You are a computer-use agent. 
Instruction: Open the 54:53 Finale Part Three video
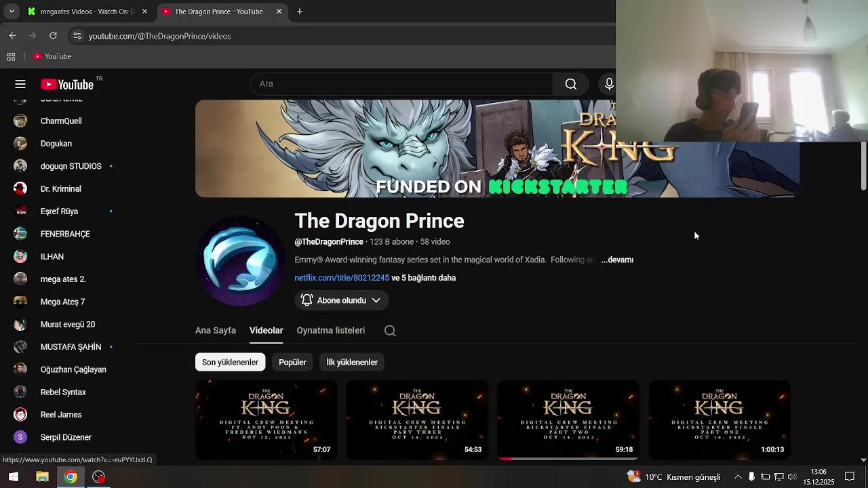(x=417, y=420)
